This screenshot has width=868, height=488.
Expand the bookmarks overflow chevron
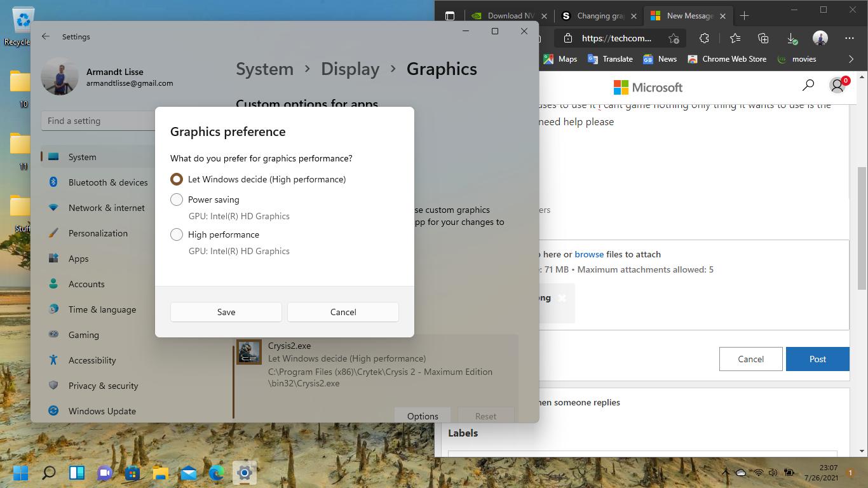[x=851, y=59]
